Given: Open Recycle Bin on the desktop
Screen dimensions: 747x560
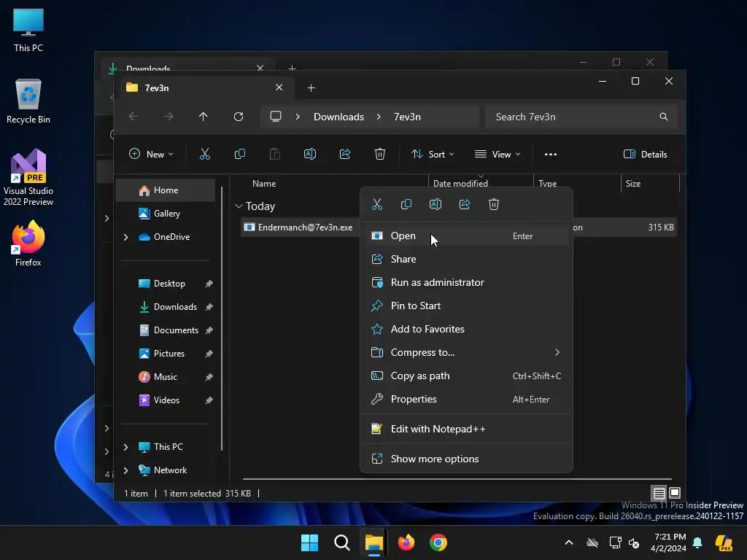Looking at the screenshot, I should click(x=28, y=101).
